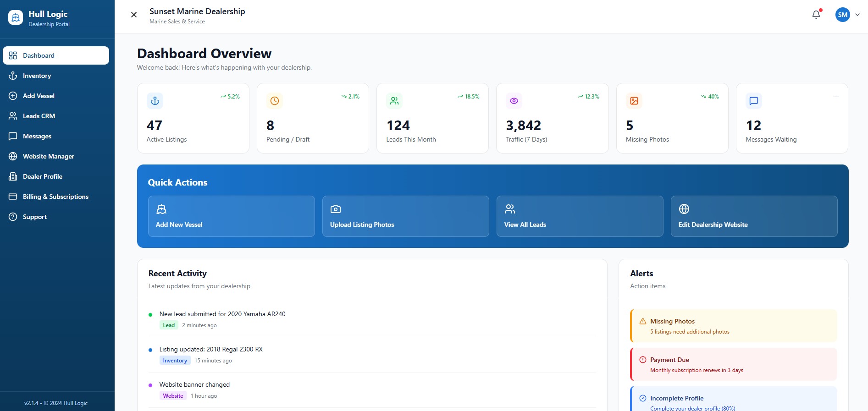This screenshot has height=411, width=868.
Task: Close the sidebar with the X icon
Action: click(134, 15)
